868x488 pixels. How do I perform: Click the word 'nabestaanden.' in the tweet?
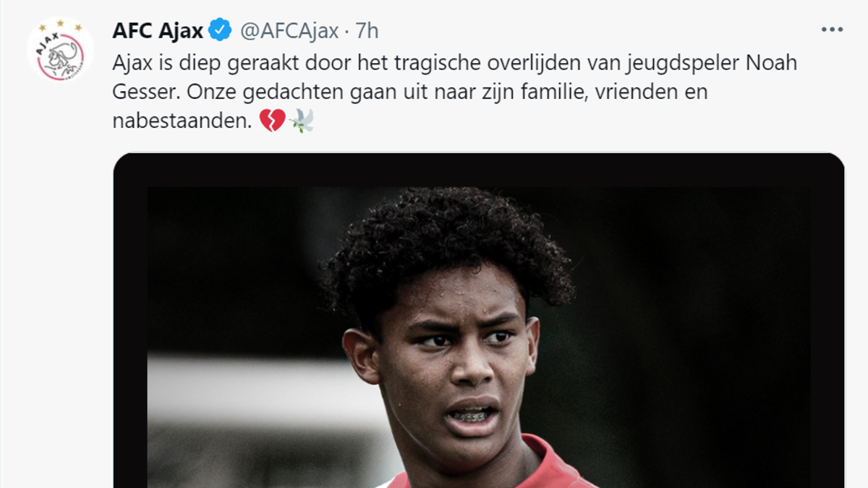pos(183,121)
